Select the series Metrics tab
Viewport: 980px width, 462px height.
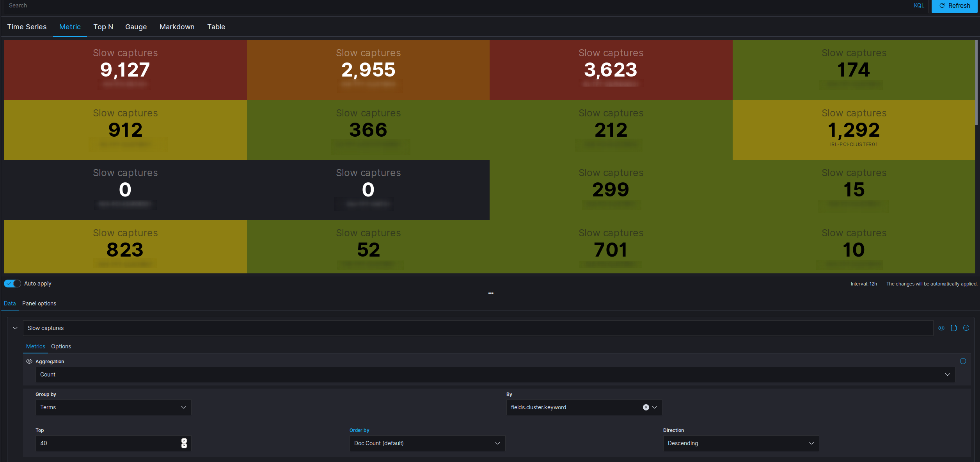36,346
